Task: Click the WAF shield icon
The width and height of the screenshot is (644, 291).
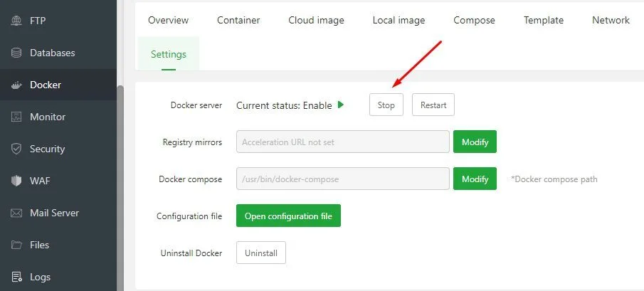Action: point(16,181)
